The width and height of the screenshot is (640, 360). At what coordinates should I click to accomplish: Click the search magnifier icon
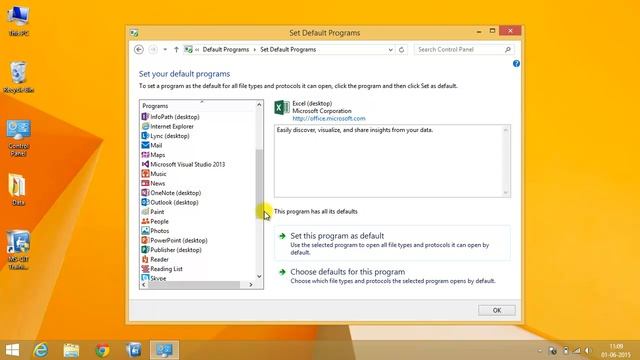click(508, 49)
